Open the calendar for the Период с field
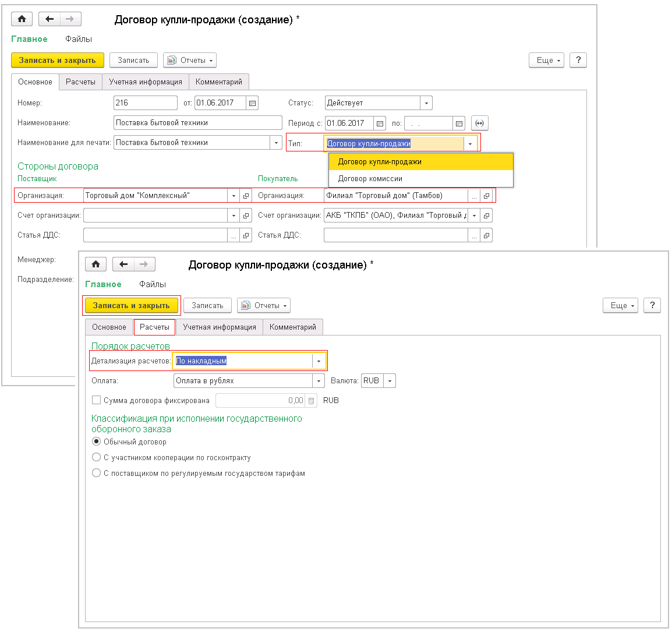The height and width of the screenshot is (632, 672). click(380, 123)
